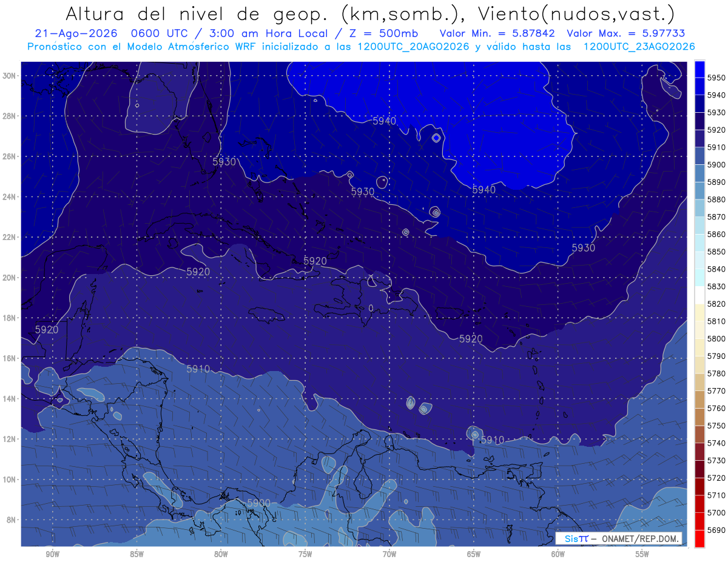This screenshot has height=562, width=728.
Task: Click the '55W' longitude axis label
Action: pos(642,555)
